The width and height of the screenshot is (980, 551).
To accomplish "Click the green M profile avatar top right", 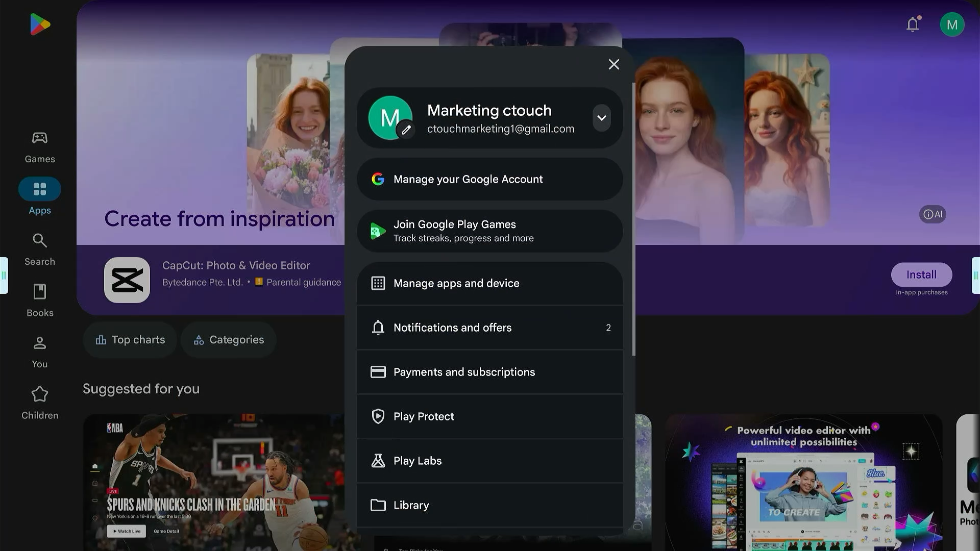I will [x=952, y=24].
